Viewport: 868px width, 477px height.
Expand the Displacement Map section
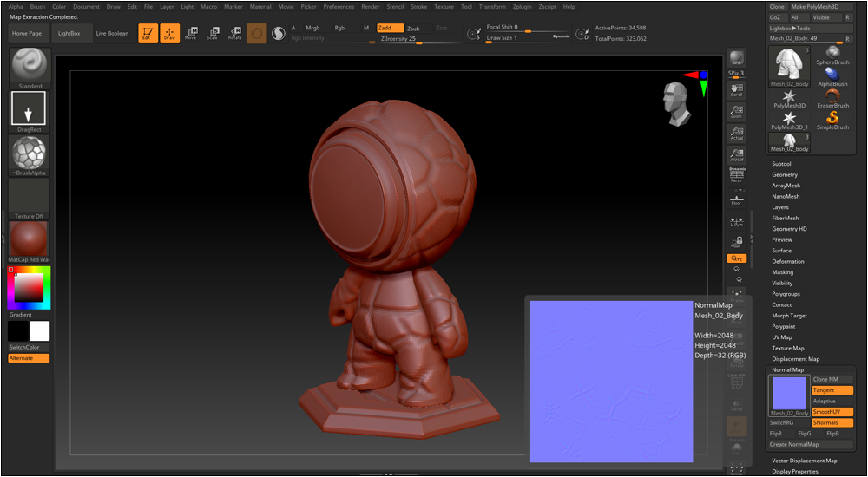795,359
